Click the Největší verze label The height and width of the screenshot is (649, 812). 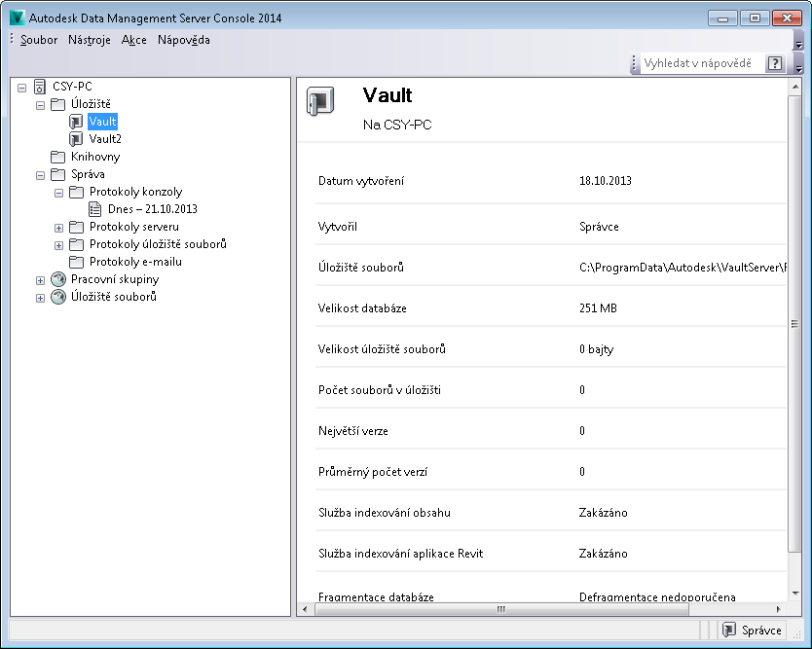[352, 431]
